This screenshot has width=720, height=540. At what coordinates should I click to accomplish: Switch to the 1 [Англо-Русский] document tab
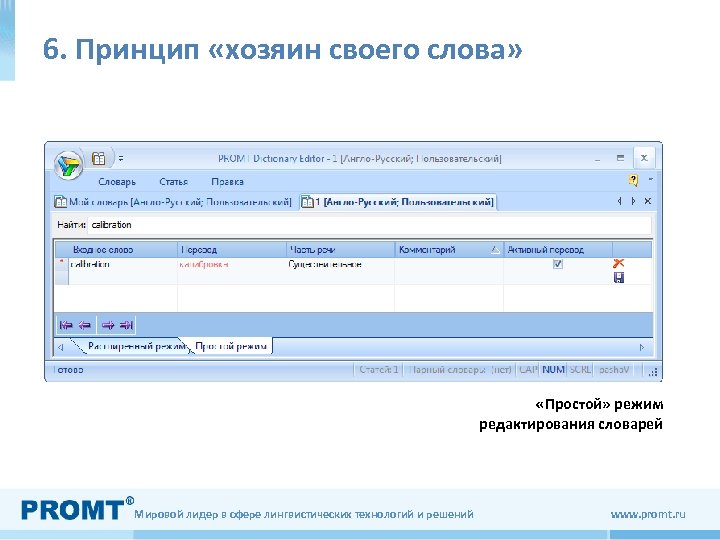click(398, 202)
